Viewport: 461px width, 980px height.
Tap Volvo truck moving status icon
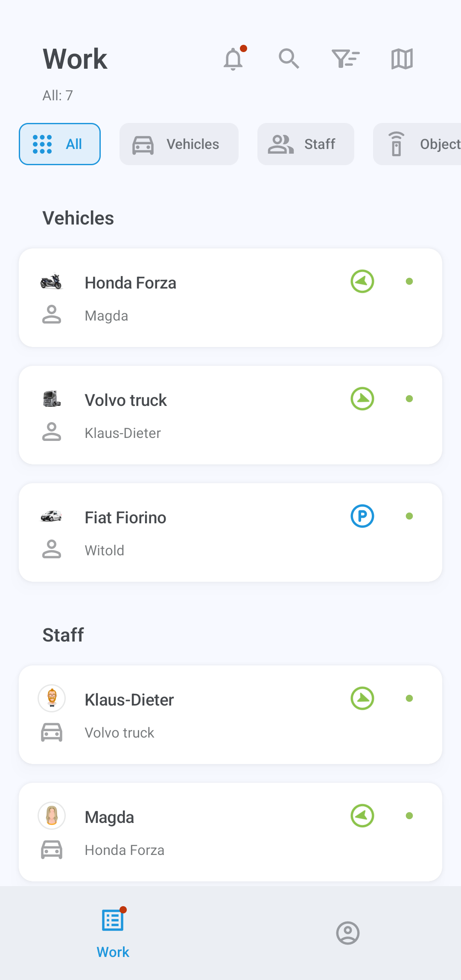click(362, 399)
